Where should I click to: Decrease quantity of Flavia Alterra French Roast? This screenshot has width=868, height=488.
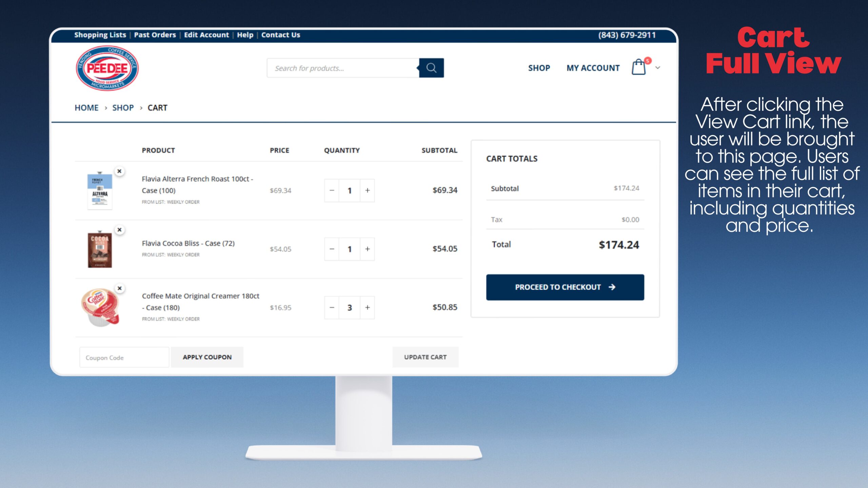332,190
